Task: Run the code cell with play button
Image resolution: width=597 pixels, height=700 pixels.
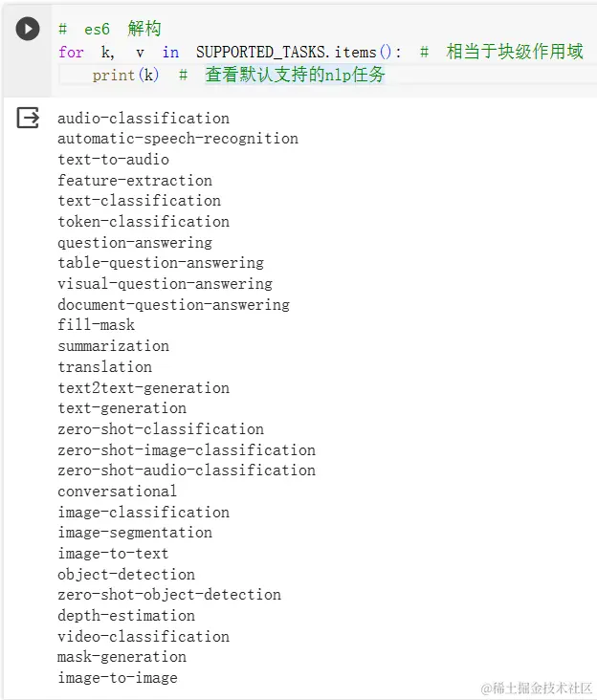Action: point(28,30)
